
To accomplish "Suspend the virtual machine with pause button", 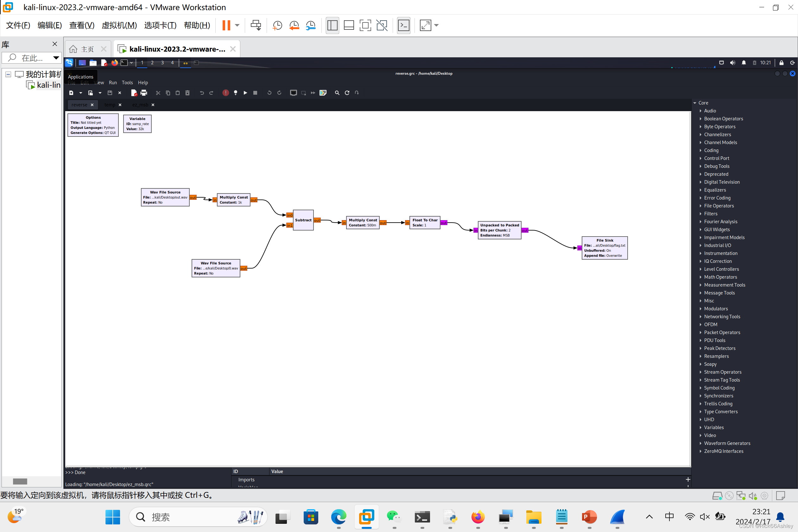I will (x=227, y=25).
